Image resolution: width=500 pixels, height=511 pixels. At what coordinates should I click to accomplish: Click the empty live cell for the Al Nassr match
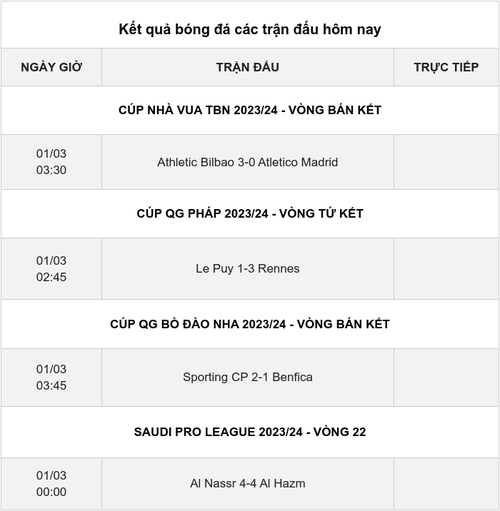pos(446,484)
